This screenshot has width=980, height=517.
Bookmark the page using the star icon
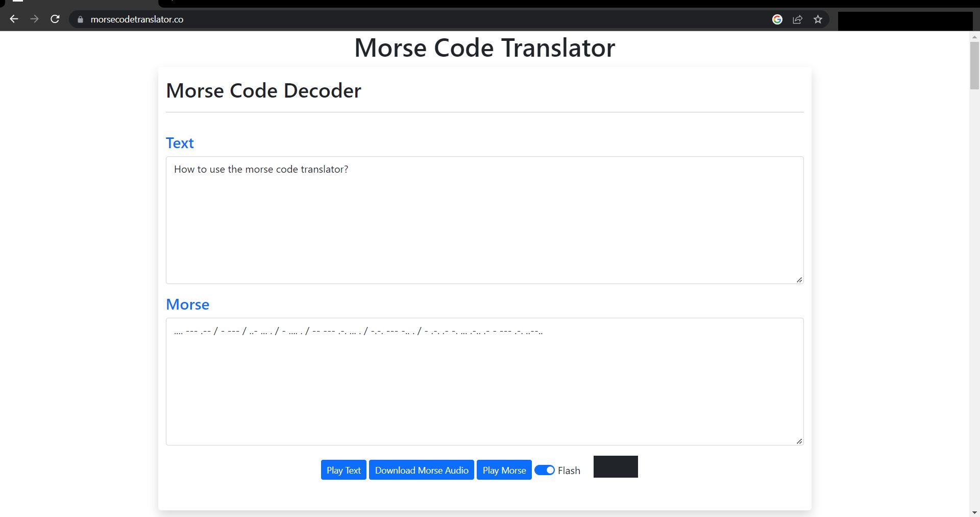coord(818,19)
